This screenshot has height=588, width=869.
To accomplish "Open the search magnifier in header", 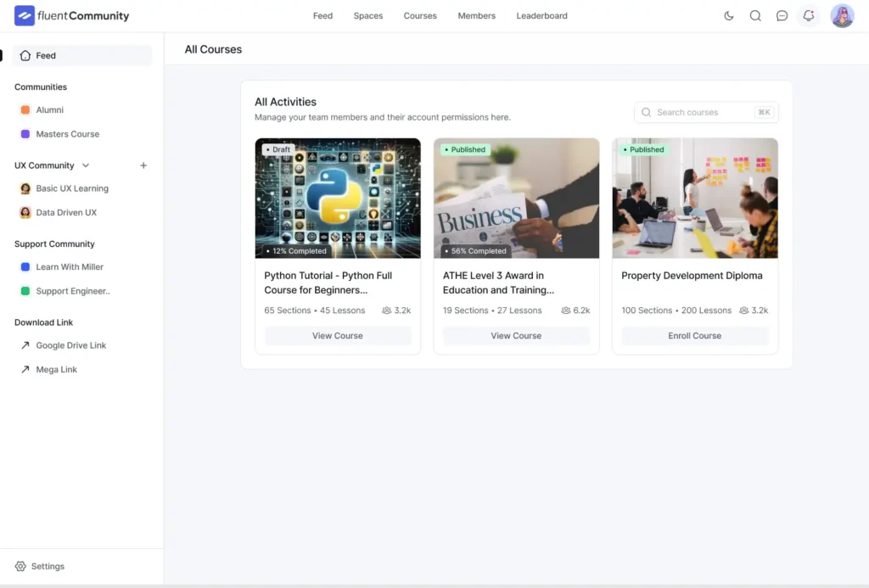I will point(755,15).
